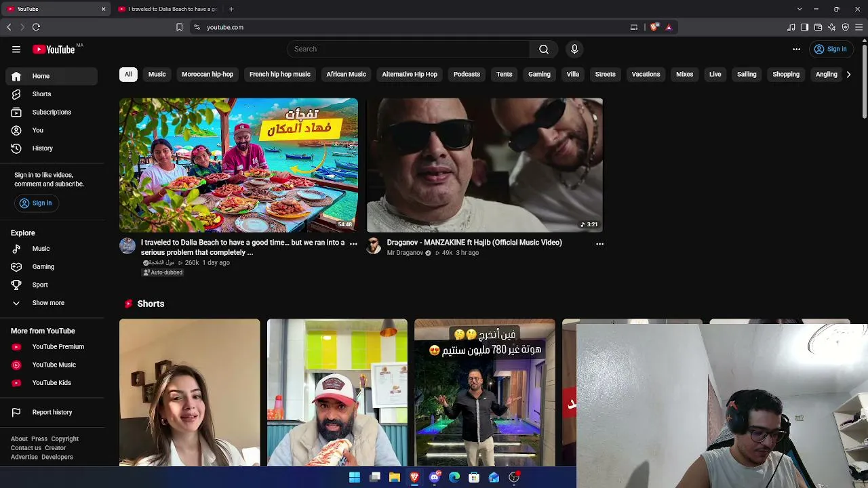Open options menu for Draganov video
This screenshot has height=488, width=868.
point(599,244)
